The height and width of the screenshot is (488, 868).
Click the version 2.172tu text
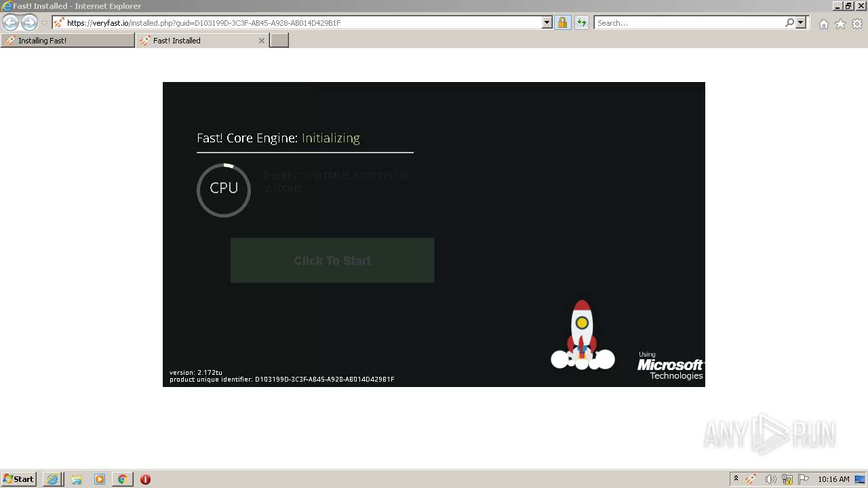(196, 373)
